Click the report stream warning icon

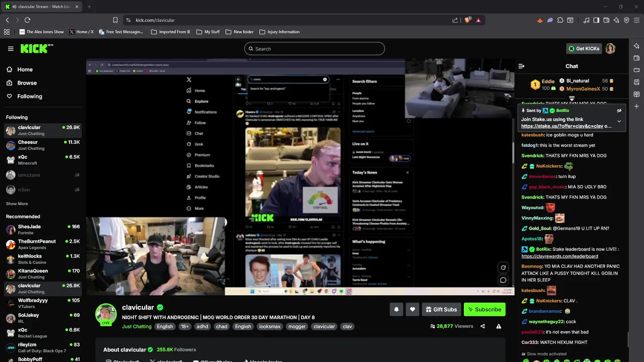[499, 326]
